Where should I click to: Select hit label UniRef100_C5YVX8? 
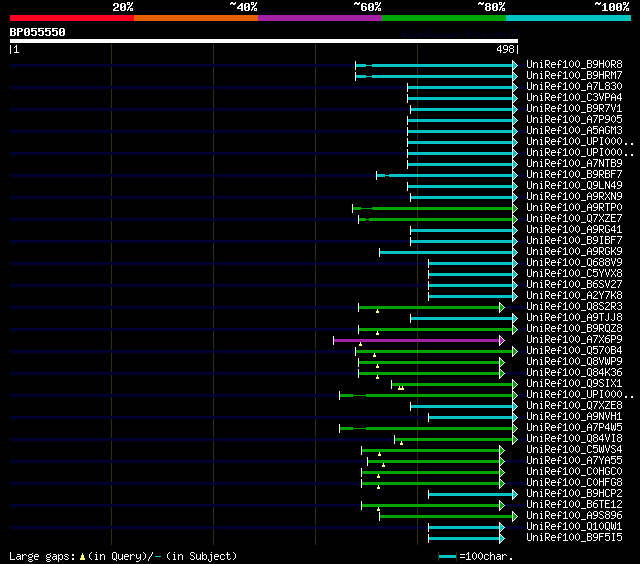[x=574, y=274]
